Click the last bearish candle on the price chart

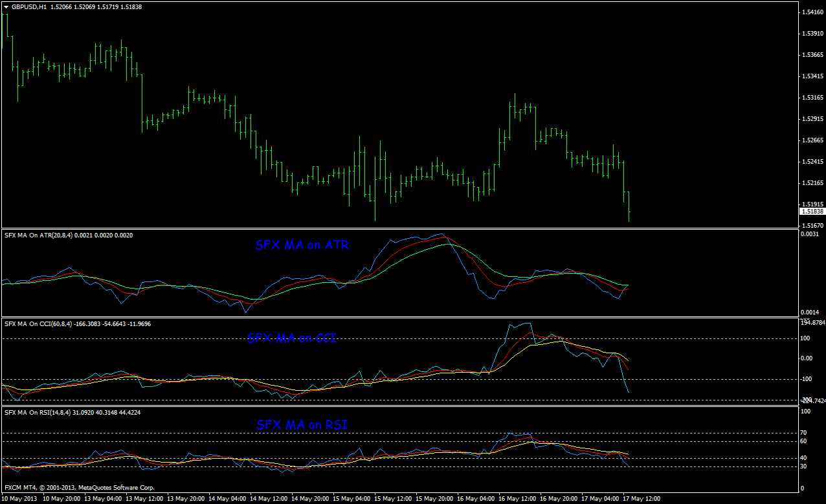629,207
